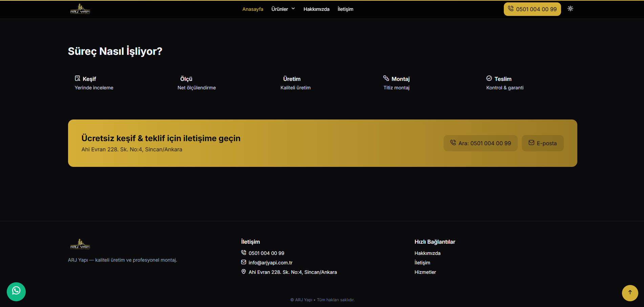Click the footer ARJ Yapı logo

80,244
